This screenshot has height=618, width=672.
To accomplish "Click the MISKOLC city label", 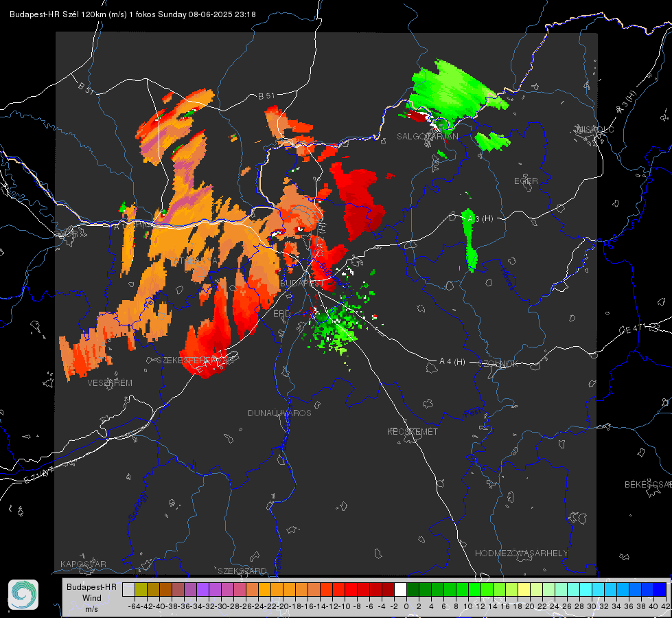I will click(595, 129).
